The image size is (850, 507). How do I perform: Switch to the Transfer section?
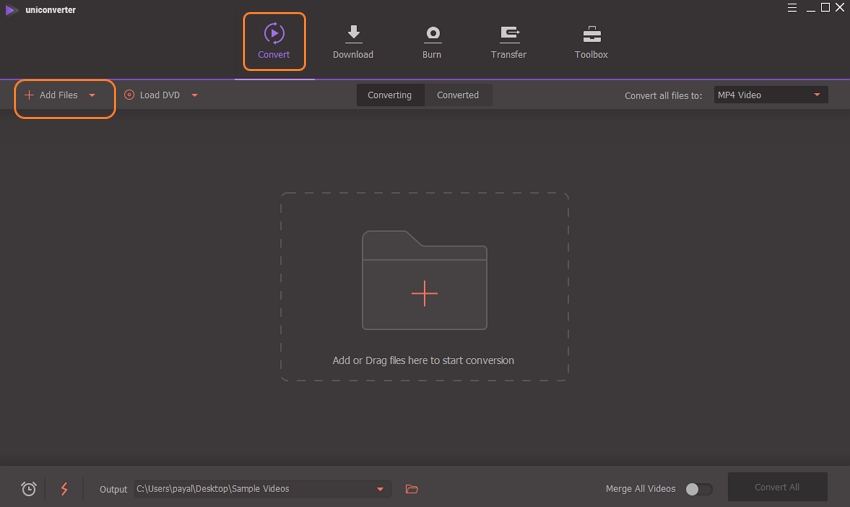pyautogui.click(x=508, y=41)
